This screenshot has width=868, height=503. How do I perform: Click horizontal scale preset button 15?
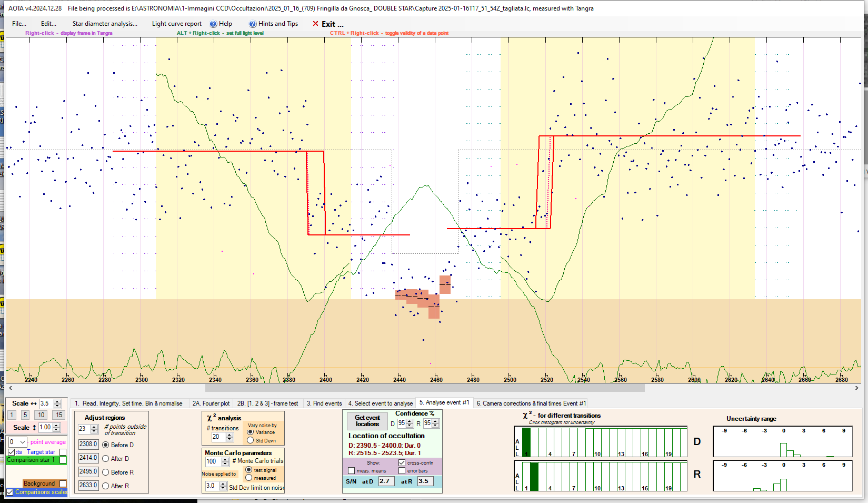pos(59,415)
